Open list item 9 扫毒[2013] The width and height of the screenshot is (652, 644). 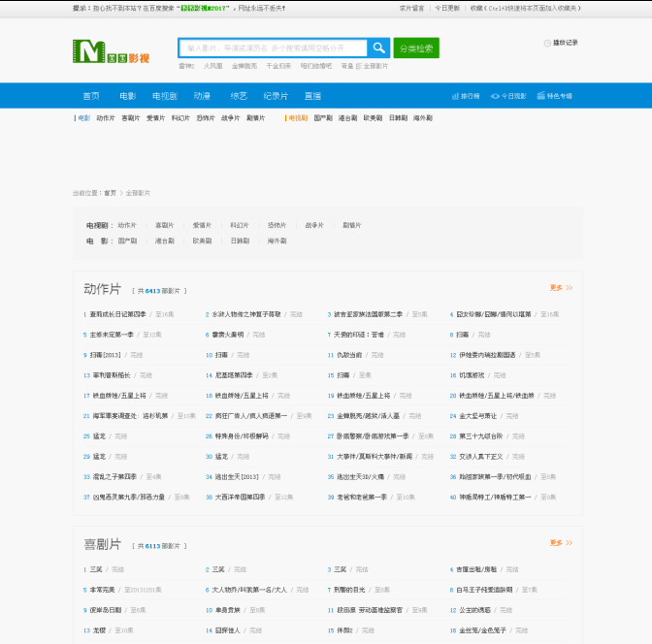[x=105, y=355]
